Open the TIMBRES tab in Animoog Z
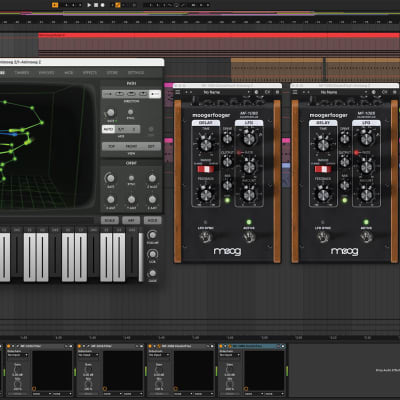 [x=22, y=73]
